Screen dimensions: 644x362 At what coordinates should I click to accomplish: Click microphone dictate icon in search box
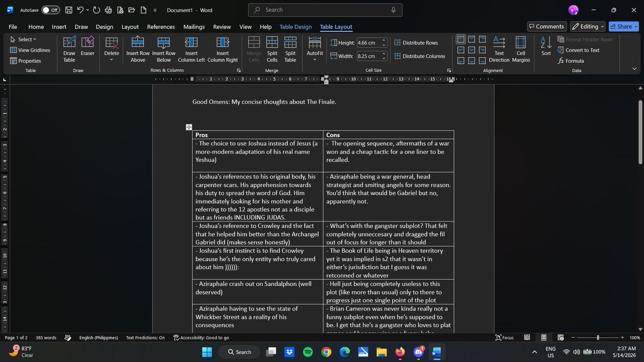393,10
